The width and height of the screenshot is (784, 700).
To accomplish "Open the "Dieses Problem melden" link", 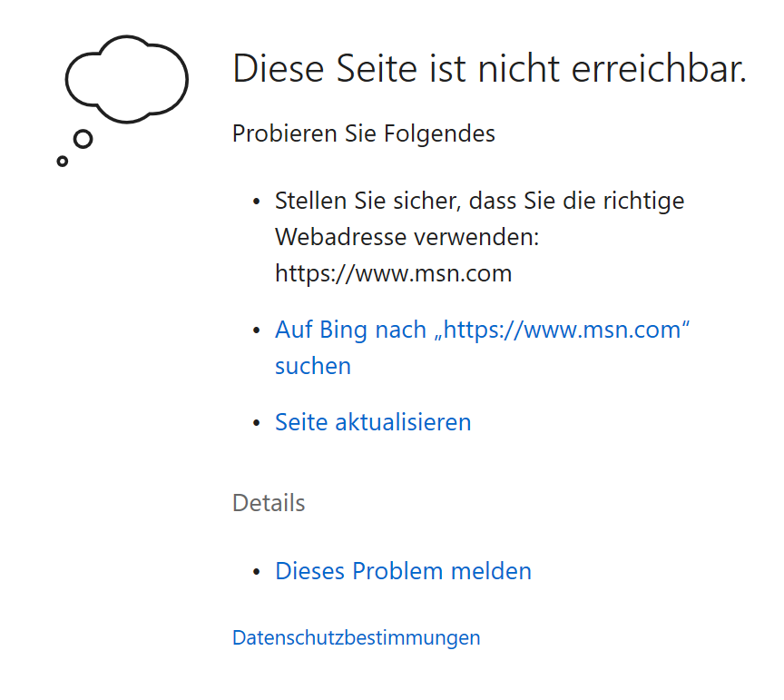I will point(403,571).
